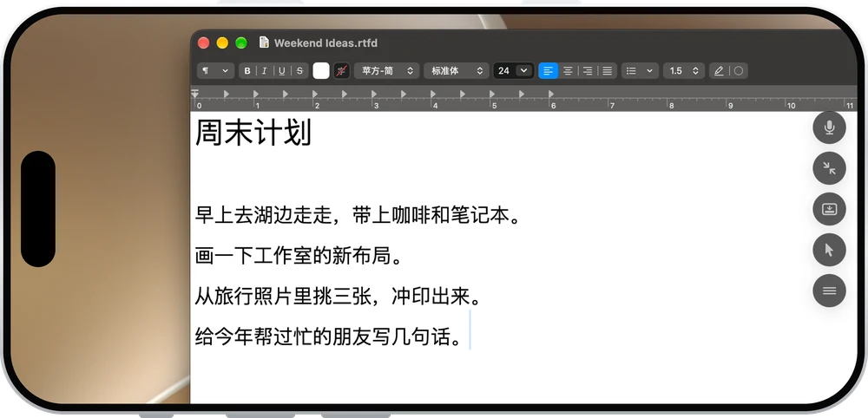Click the heading 周末计划

coord(253,134)
